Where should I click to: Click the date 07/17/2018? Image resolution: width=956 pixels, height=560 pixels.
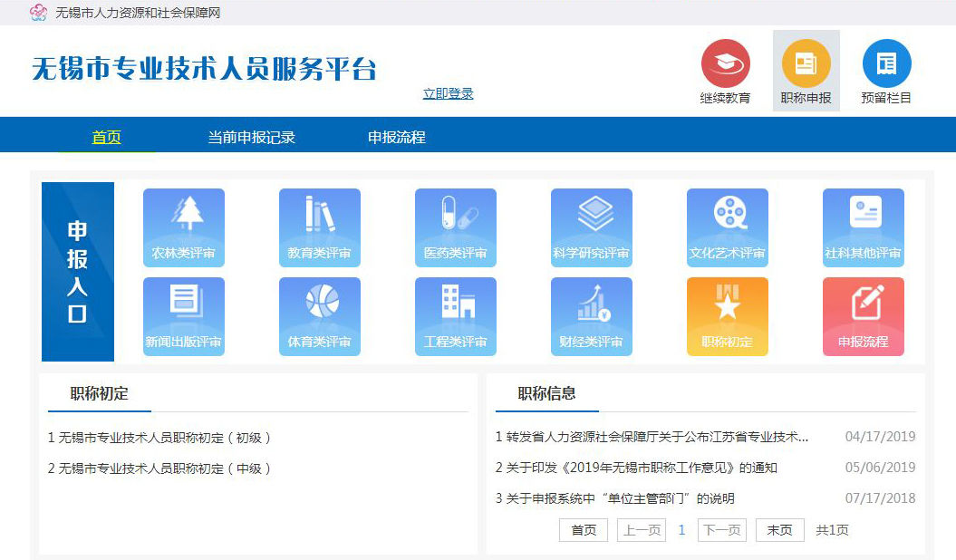coord(881,498)
